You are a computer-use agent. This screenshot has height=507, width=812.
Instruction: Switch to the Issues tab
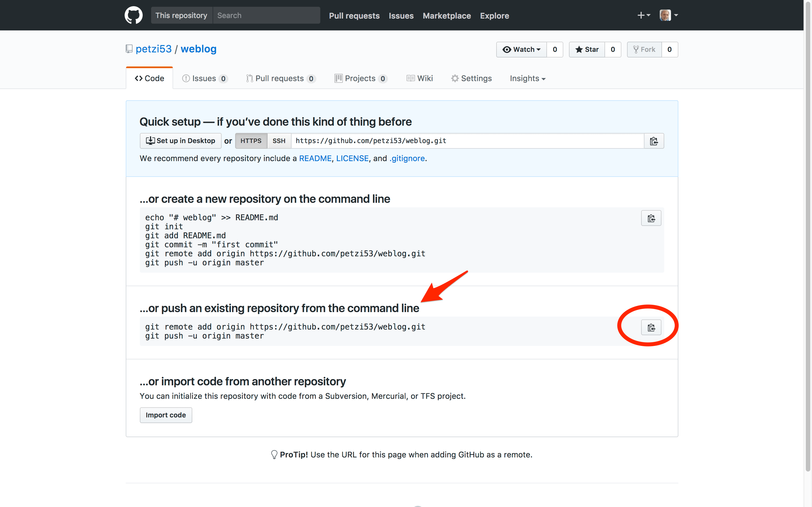(204, 79)
